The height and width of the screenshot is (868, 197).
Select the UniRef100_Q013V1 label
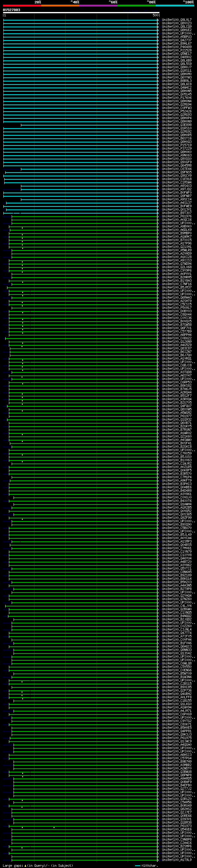(177, 210)
